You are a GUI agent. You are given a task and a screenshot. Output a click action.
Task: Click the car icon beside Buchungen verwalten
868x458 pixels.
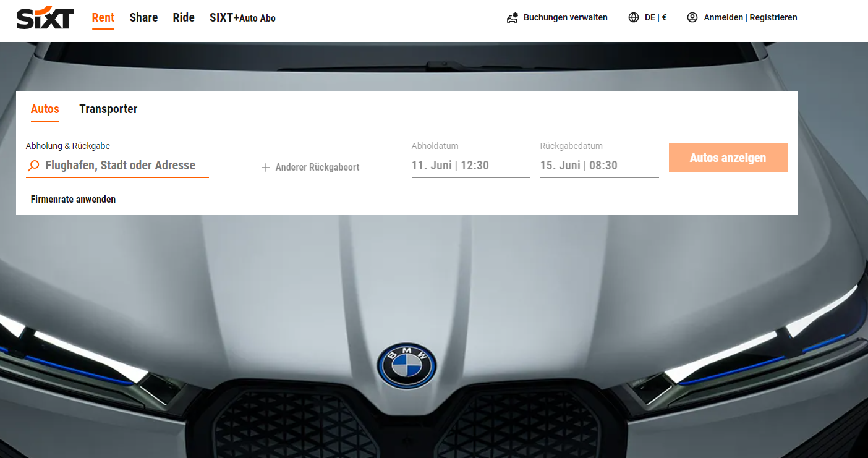[512, 18]
